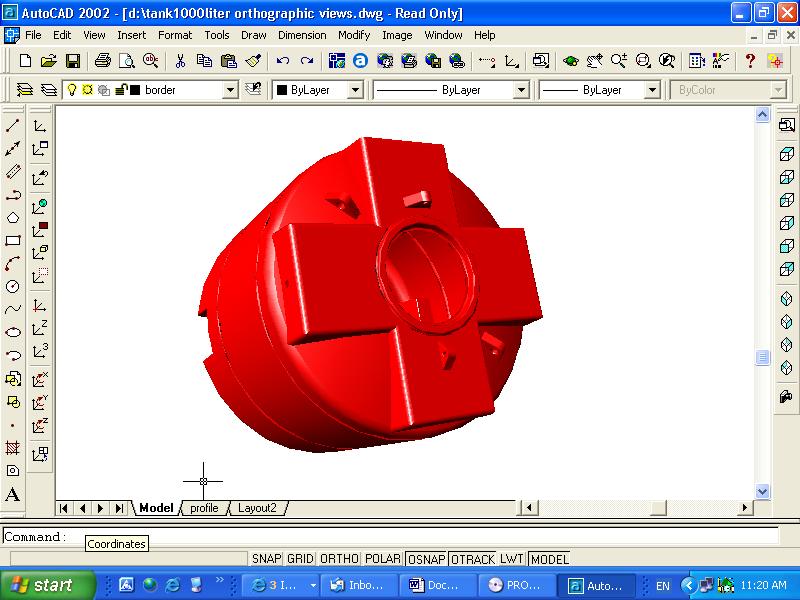Open the Modify menu
The width and height of the screenshot is (800, 600).
354,35
